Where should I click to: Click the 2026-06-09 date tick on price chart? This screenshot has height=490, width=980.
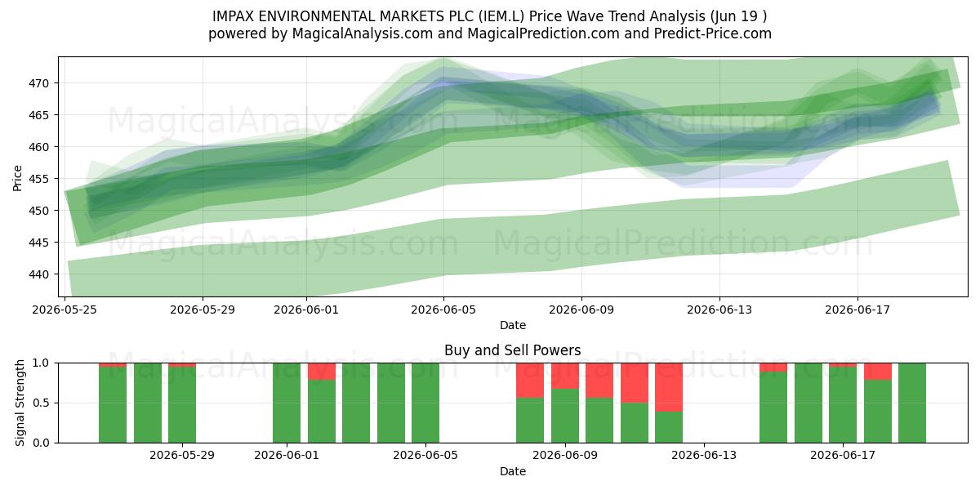pyautogui.click(x=581, y=310)
